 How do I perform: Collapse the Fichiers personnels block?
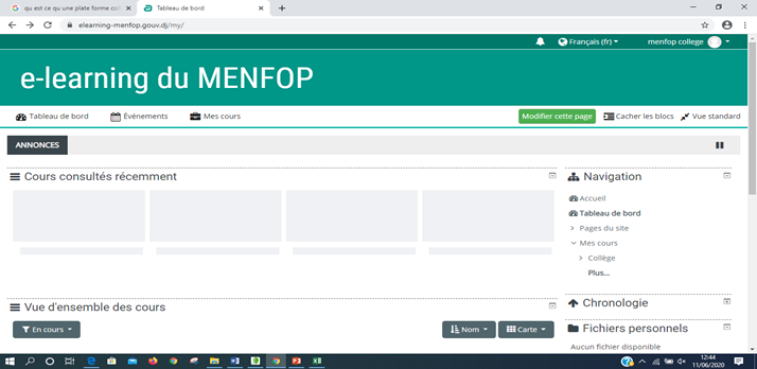tap(727, 327)
